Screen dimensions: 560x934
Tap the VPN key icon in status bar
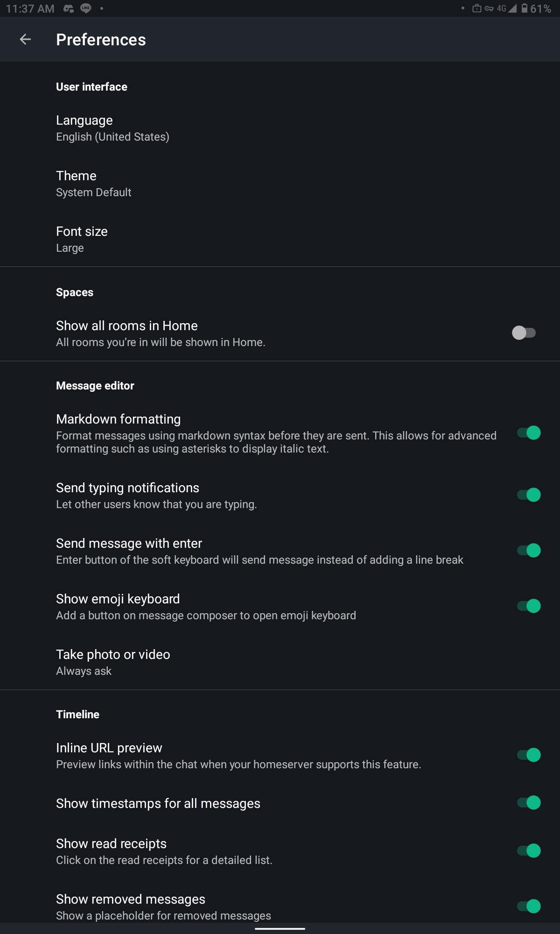click(x=489, y=8)
